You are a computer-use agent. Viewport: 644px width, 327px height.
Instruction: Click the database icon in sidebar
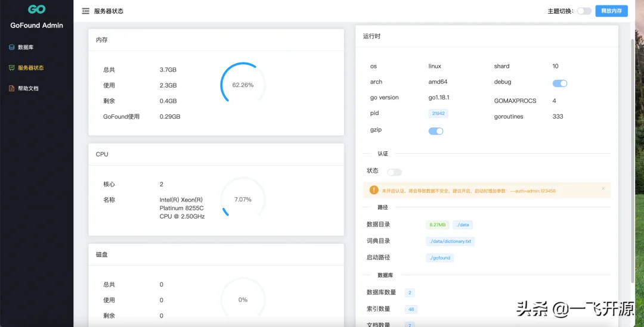[x=11, y=47]
